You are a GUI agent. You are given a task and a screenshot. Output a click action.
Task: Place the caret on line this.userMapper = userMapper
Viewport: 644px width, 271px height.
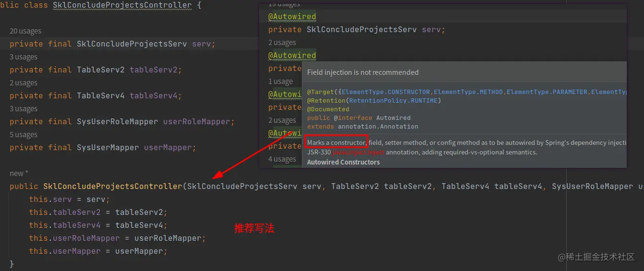[x=98, y=251]
